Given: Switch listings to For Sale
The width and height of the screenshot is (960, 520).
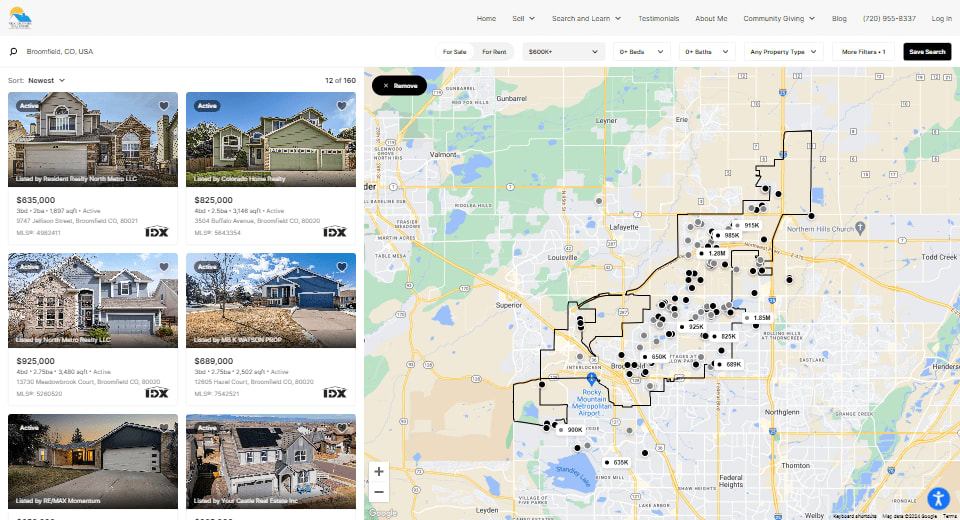Looking at the screenshot, I should 454,52.
